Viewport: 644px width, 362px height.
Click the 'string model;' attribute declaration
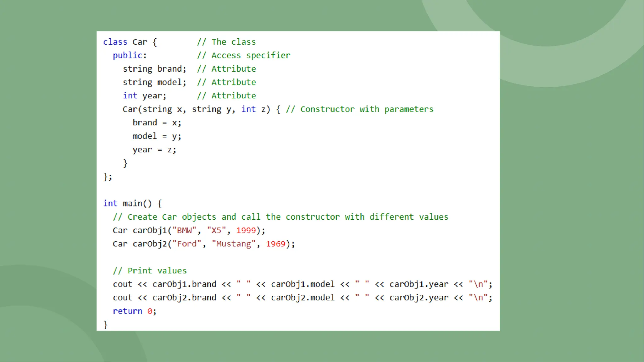pyautogui.click(x=154, y=82)
